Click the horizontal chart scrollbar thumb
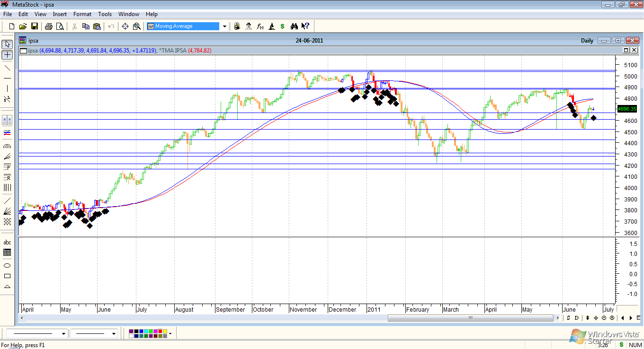This screenshot has width=644, height=349. pos(471,318)
